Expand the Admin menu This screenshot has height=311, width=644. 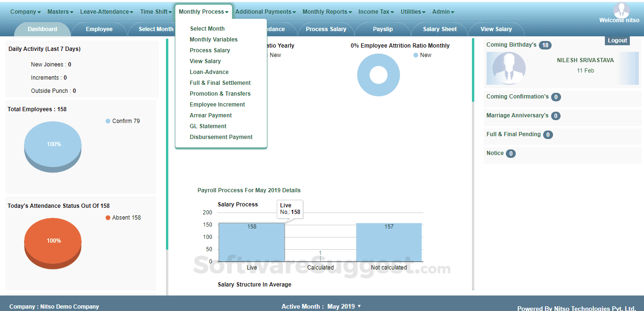[443, 12]
